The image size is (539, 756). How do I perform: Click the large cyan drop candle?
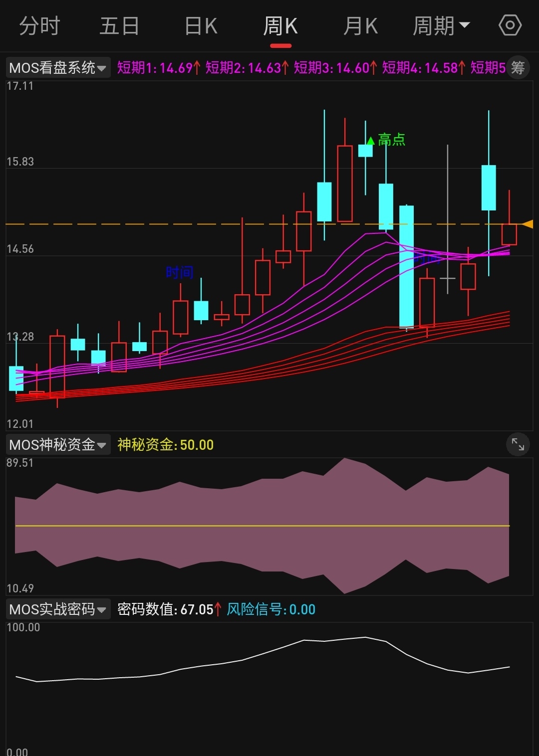407,266
